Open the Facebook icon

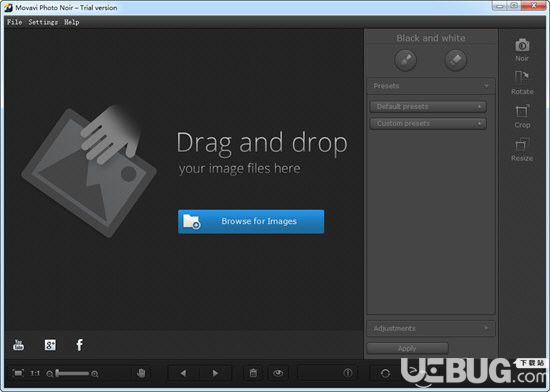80,345
